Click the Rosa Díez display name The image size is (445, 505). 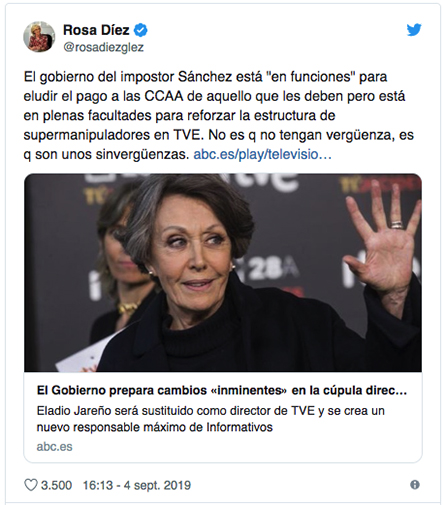(x=96, y=30)
